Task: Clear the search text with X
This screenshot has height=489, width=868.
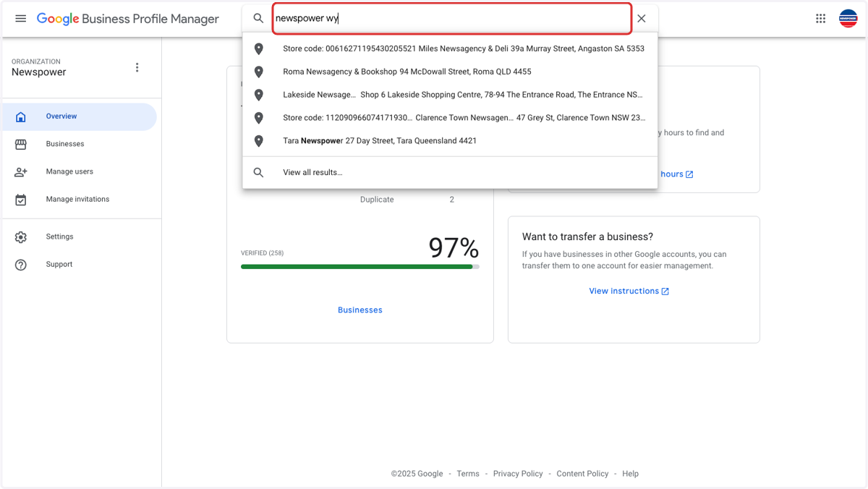Action: tap(642, 19)
